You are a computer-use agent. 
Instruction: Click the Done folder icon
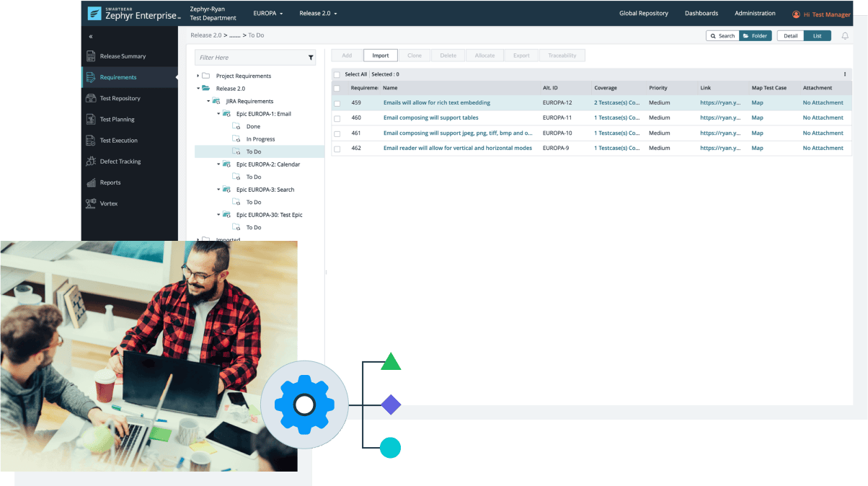(236, 127)
